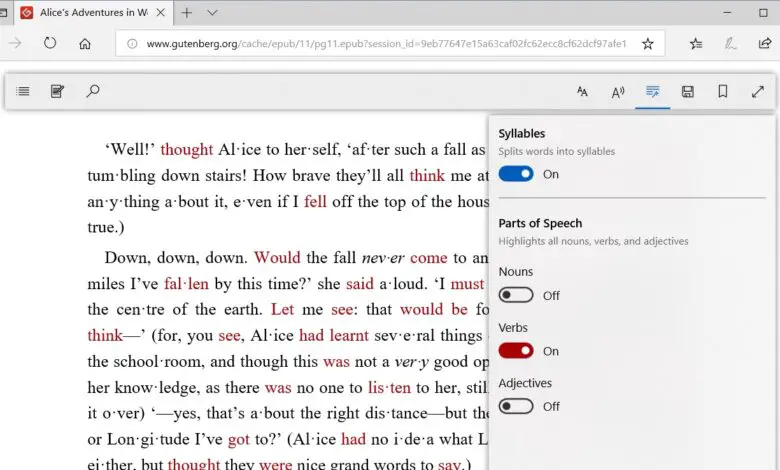
Task: Click the 'Highlights all nouns, verbs, and adjectives' text
Action: (x=593, y=241)
